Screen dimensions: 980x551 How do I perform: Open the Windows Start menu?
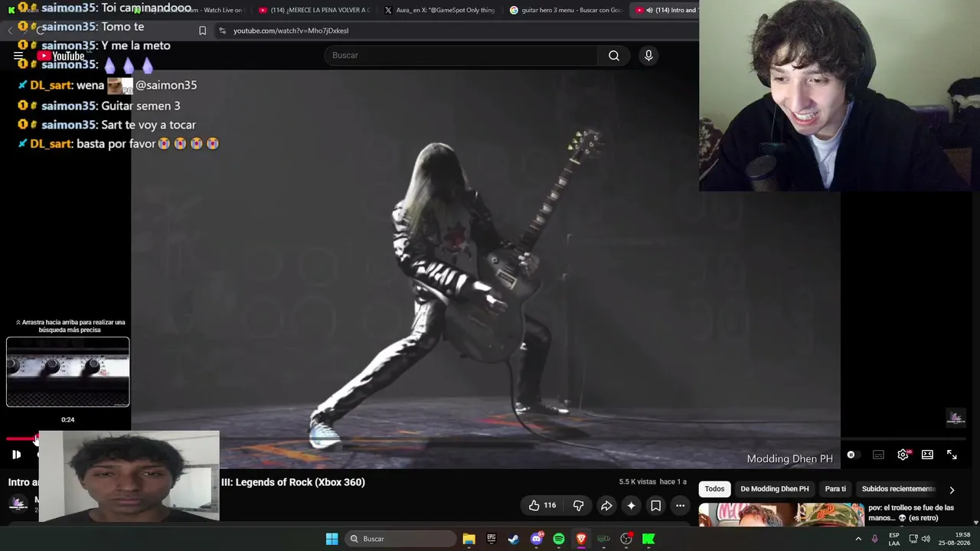[x=332, y=539]
